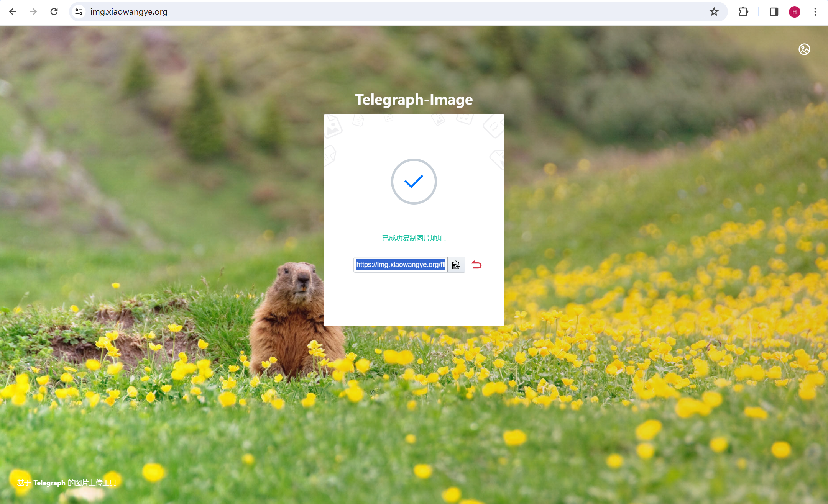Go back to the previous page
This screenshot has height=504, width=828.
[13, 12]
